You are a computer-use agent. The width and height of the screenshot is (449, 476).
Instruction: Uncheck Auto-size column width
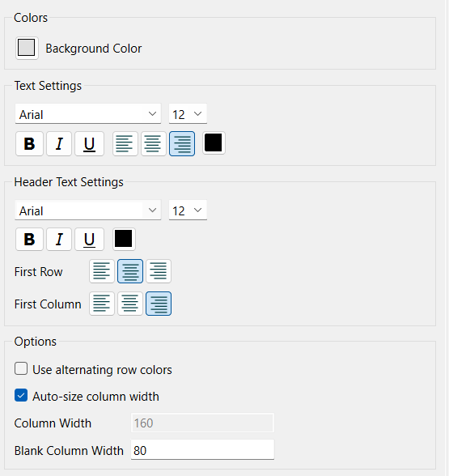21,396
